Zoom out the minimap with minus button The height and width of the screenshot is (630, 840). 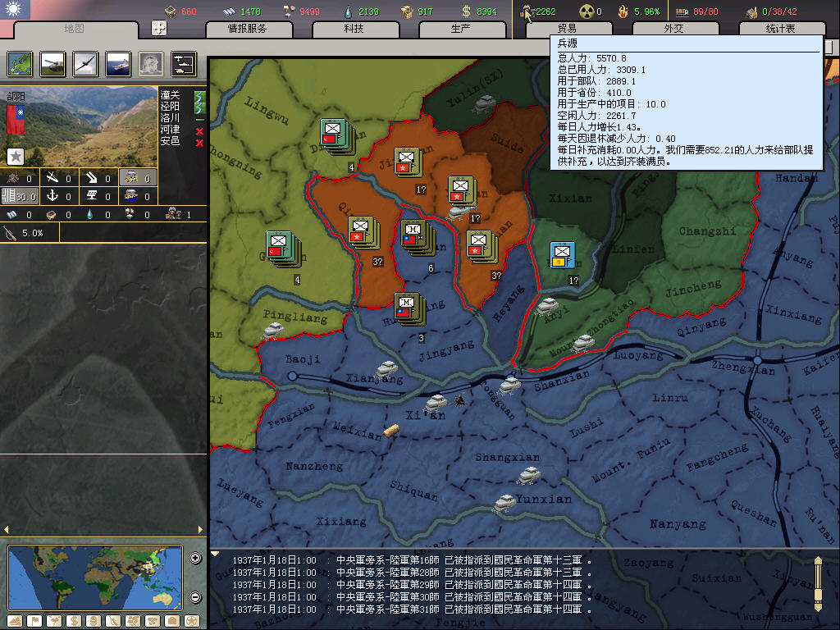point(195,597)
